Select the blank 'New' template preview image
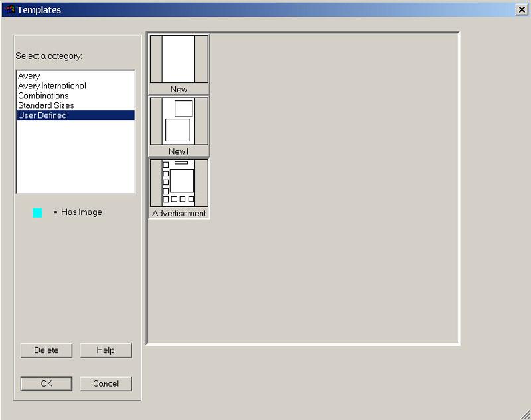Screen dimensions: 531x420 pos(179,59)
